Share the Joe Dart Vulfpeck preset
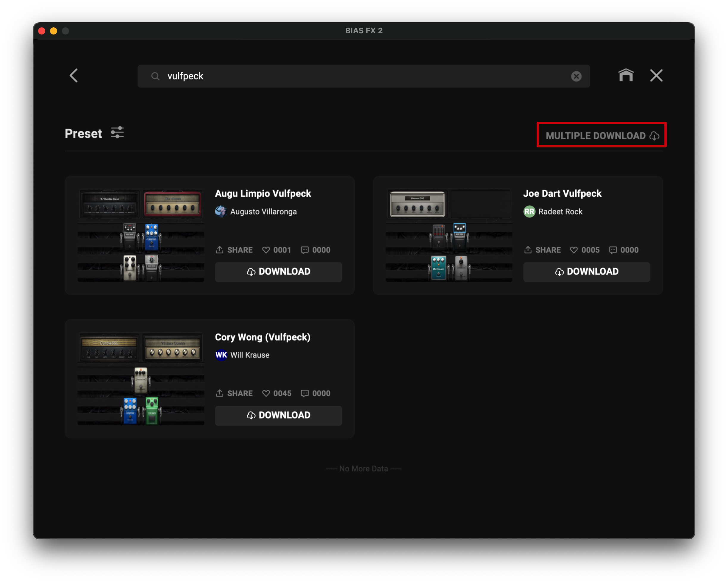Viewport: 728px width, 583px height. coord(542,250)
